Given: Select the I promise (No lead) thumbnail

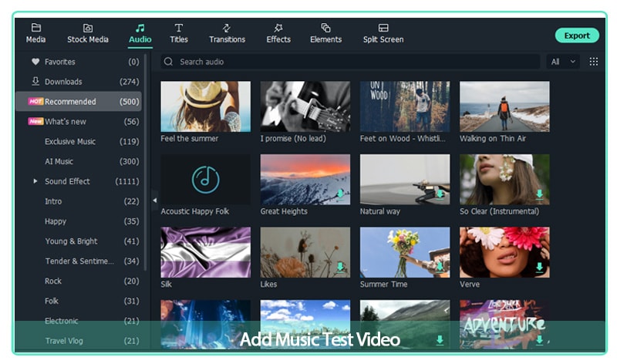Looking at the screenshot, I should tap(305, 106).
